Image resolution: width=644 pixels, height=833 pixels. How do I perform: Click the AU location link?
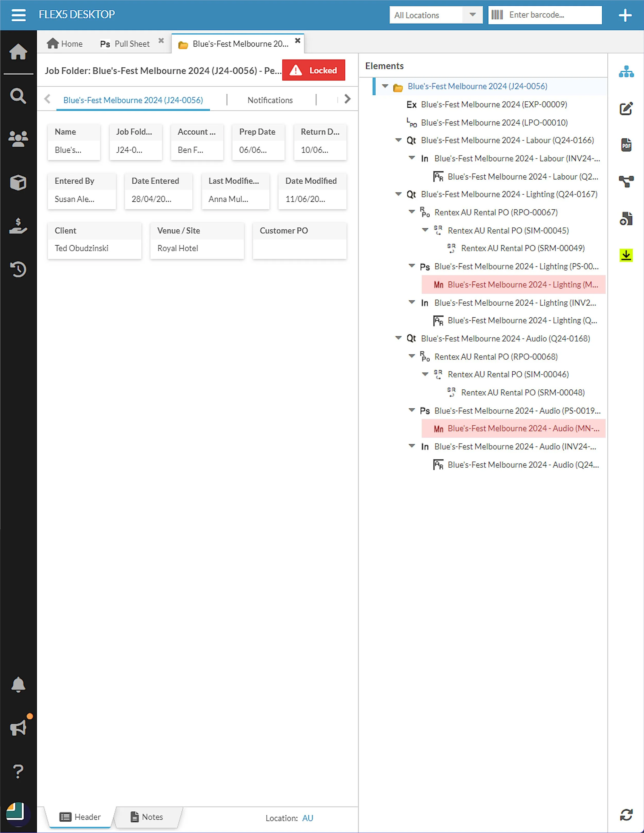pos(308,818)
